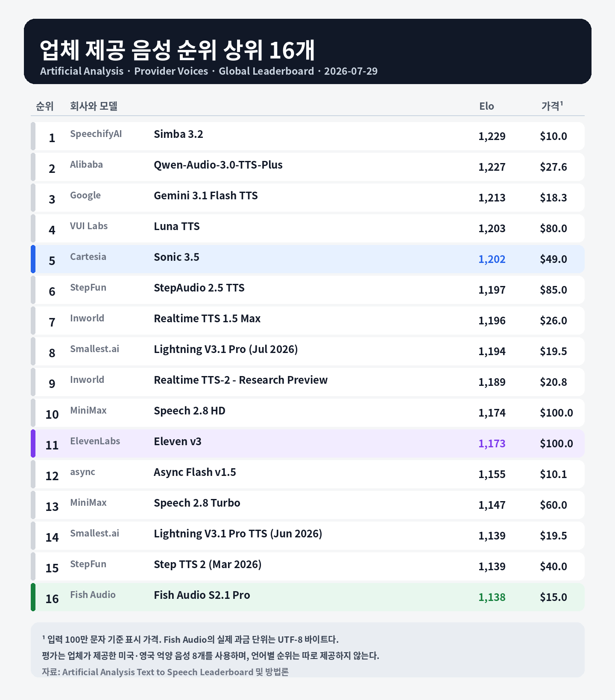615x700 pixels.
Task: Click the Elo value '1,197'
Action: point(492,290)
